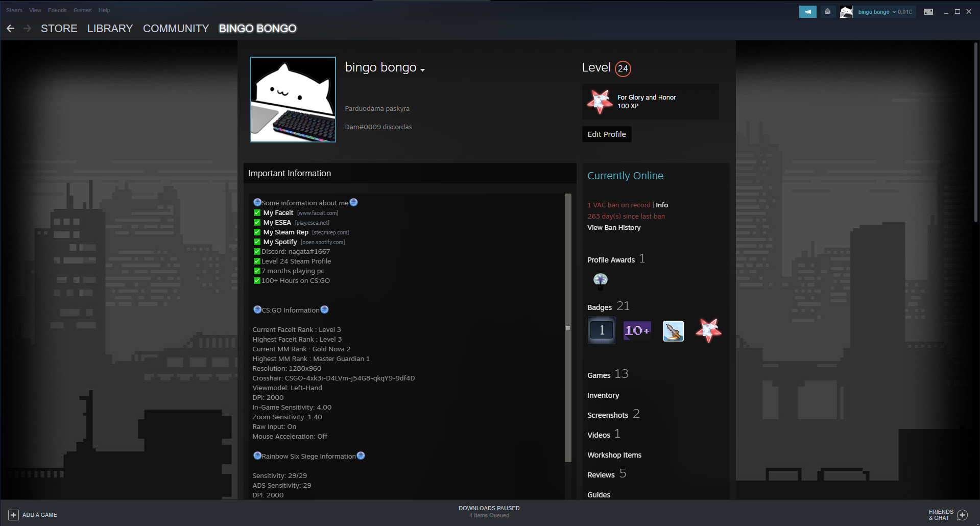Screen dimensions: 980x526
Task: Click the green check next to My Steam Rep
Action: 257,232
